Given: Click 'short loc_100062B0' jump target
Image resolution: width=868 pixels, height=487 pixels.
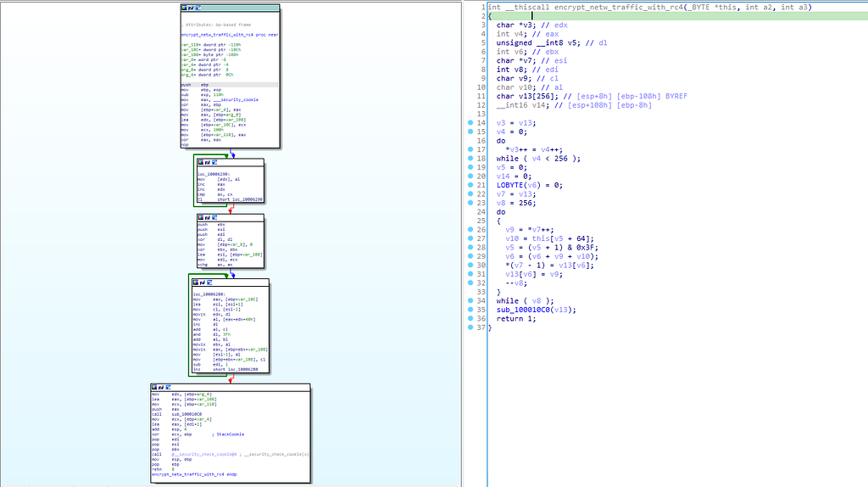Looking at the screenshot, I should (236, 370).
